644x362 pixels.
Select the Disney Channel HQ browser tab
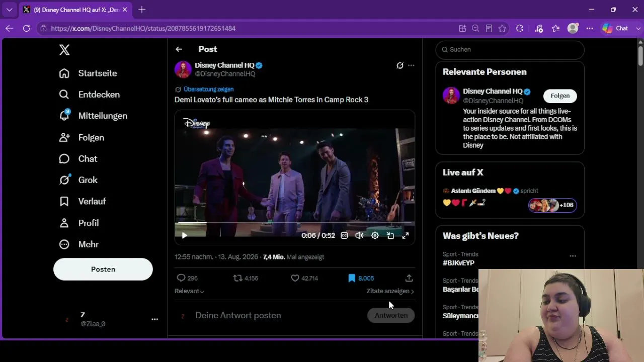[x=76, y=10]
